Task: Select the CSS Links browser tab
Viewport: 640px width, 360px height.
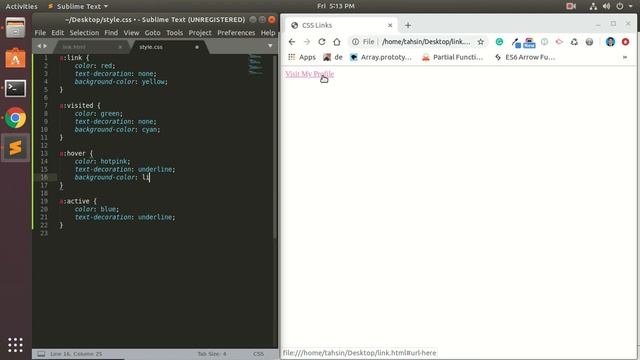Action: pos(341,25)
